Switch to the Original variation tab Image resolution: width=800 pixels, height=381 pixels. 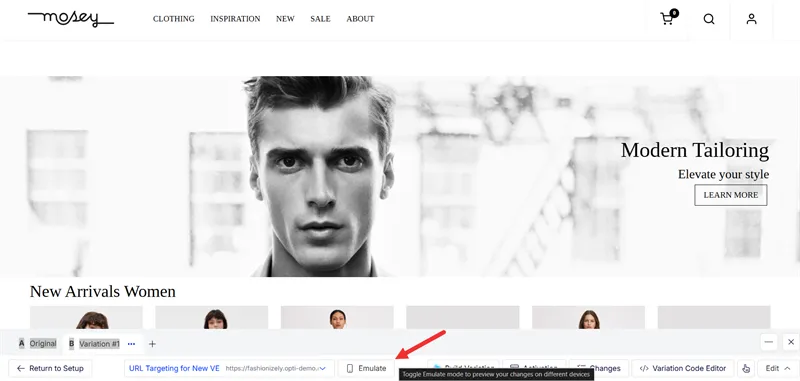[37, 343]
